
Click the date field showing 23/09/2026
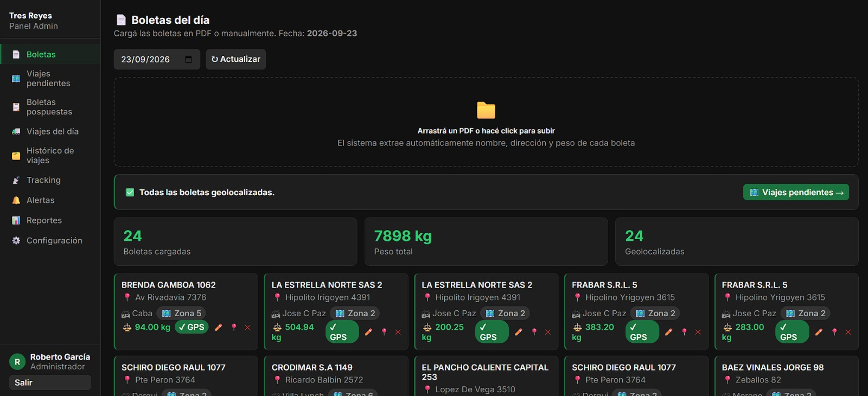click(x=157, y=59)
